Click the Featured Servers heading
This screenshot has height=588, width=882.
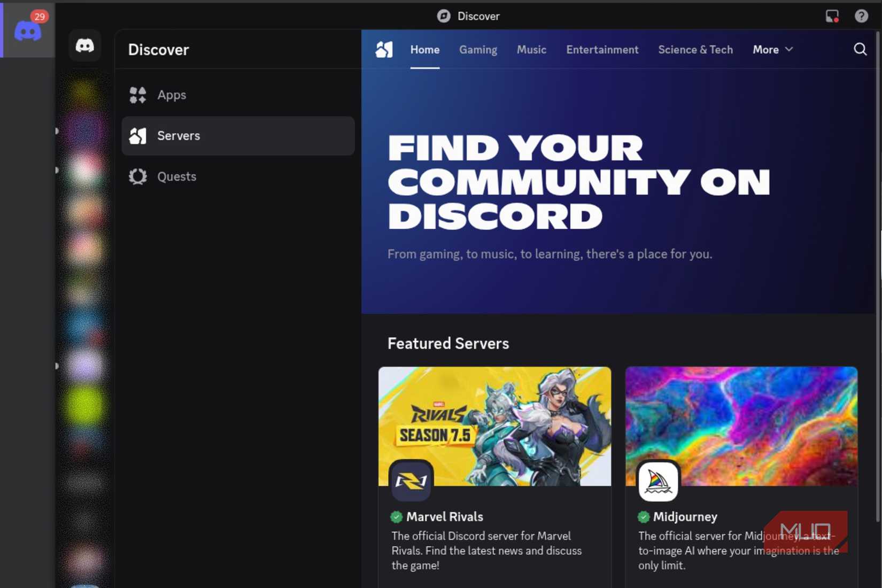[x=448, y=343]
